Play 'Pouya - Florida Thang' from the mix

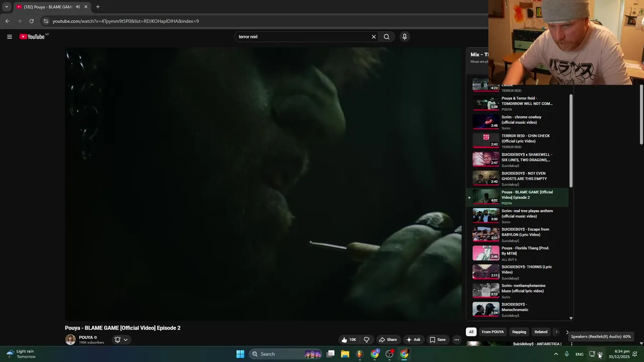click(518, 253)
